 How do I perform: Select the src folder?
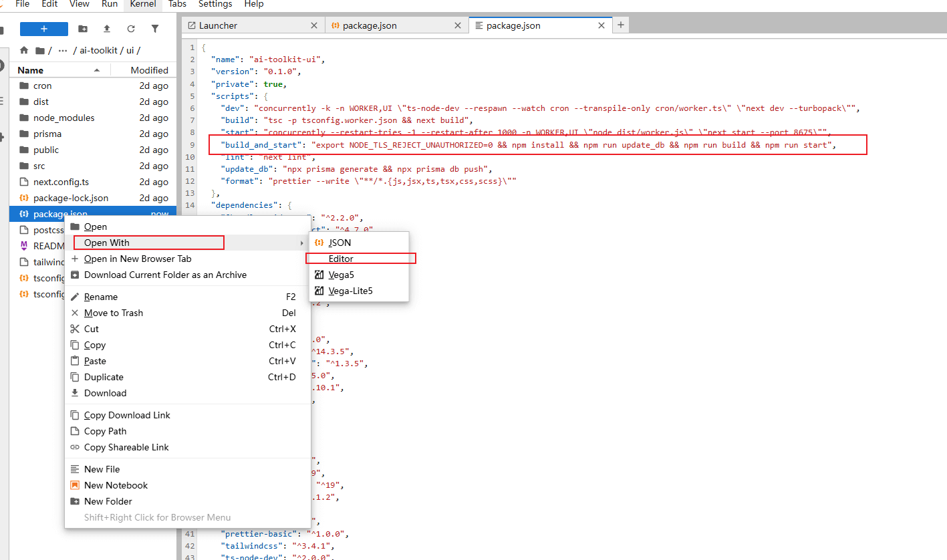coord(93,166)
